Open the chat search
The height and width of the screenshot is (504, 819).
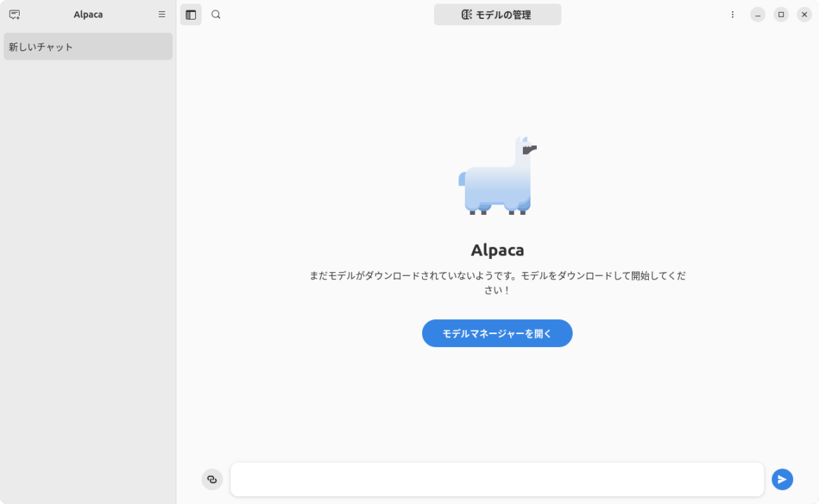click(x=216, y=14)
